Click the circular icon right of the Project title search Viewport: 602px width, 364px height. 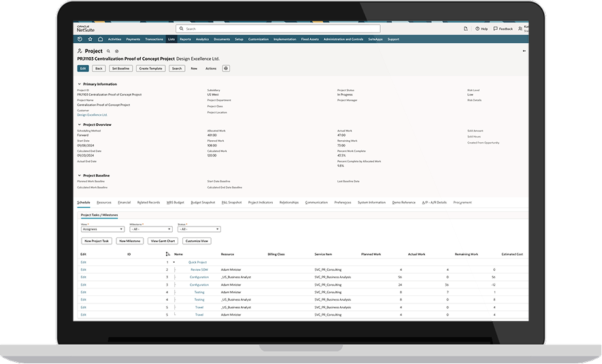coord(117,51)
